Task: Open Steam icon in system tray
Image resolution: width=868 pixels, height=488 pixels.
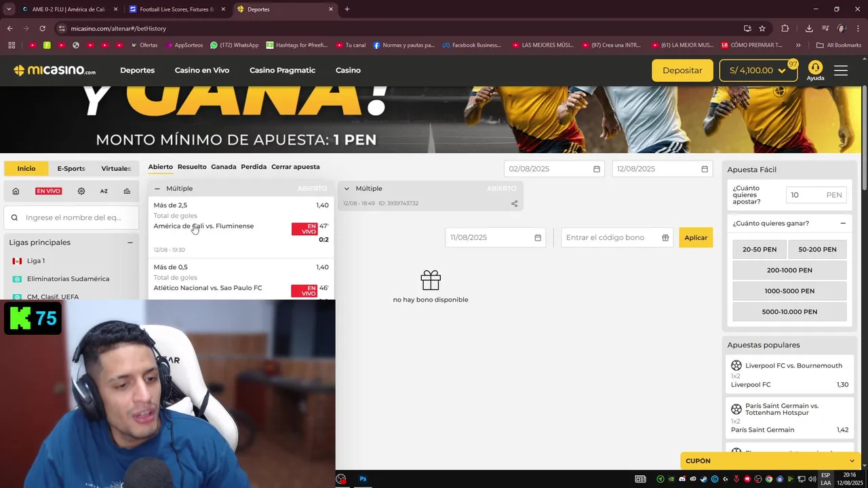Action: [x=704, y=479]
